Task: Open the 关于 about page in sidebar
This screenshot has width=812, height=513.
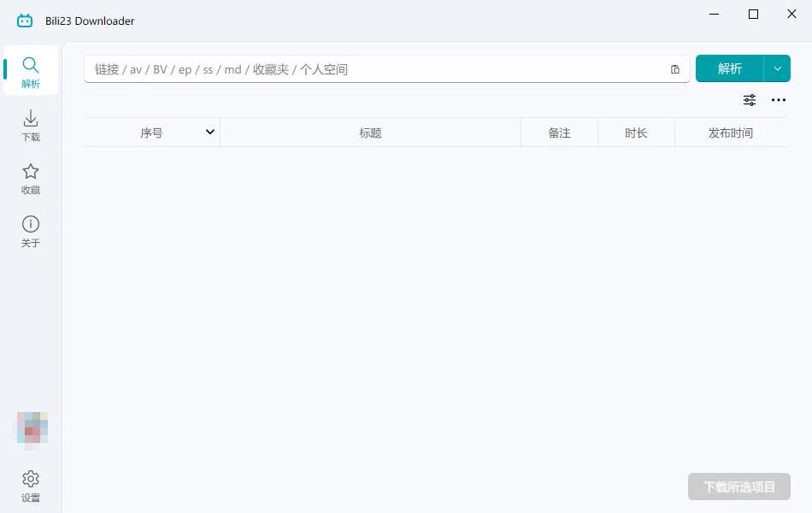Action: point(31,231)
